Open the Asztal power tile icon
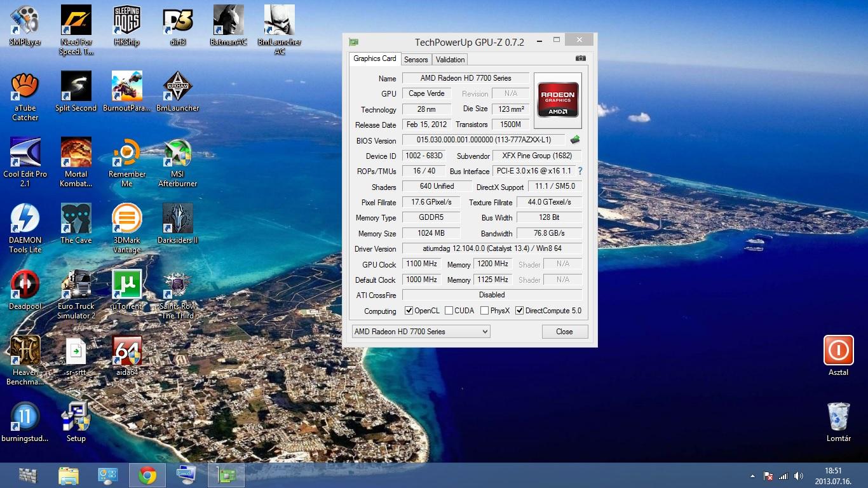 click(839, 356)
